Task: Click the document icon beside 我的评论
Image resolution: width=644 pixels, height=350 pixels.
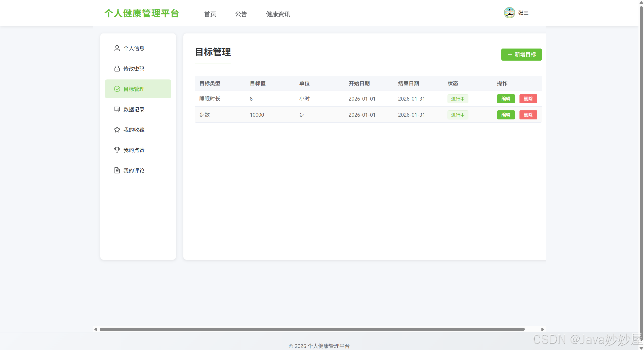Action: click(x=117, y=170)
